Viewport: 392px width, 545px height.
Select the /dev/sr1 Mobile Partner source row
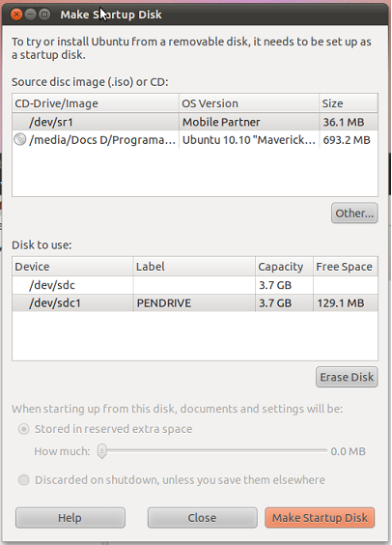[x=195, y=122]
